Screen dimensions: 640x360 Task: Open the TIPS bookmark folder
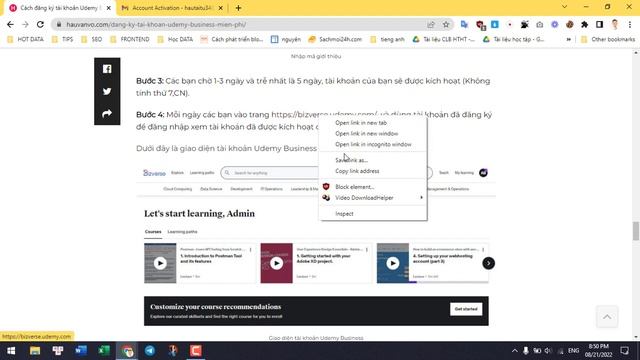[62, 40]
